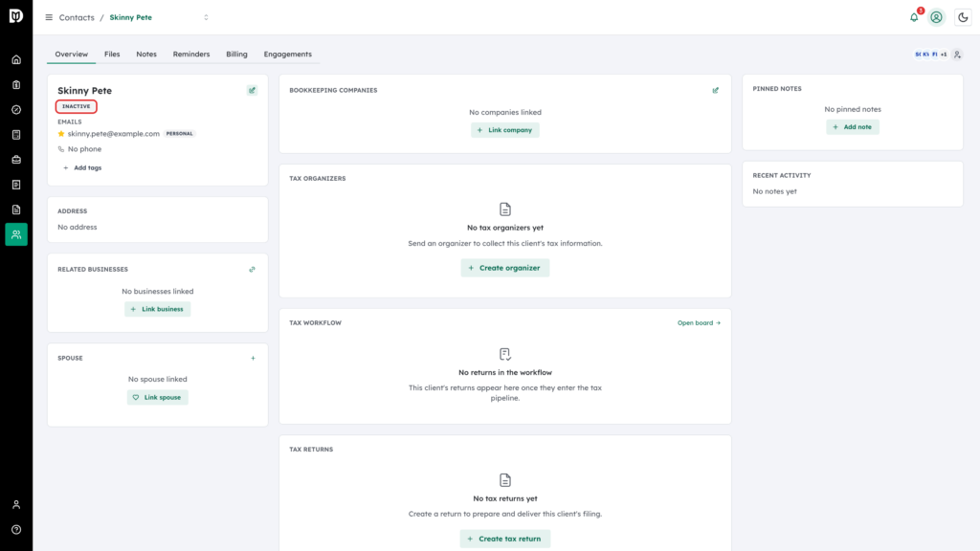Click the Inactive status badge
Image resolution: width=980 pixels, height=551 pixels.
77,107
